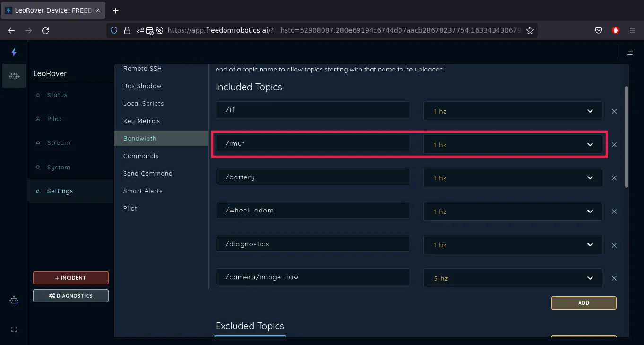644x345 pixels.
Task: Bookmark this page with the star icon
Action: [530, 30]
